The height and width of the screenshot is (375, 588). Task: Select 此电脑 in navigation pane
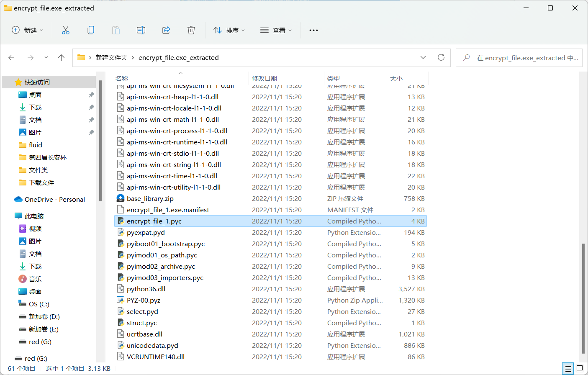tap(34, 216)
